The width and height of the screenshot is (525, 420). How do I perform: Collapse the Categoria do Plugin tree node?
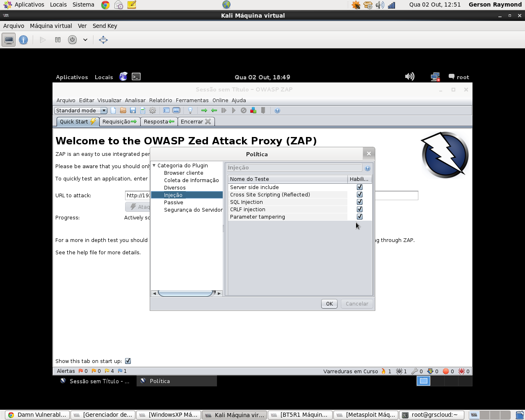click(154, 165)
